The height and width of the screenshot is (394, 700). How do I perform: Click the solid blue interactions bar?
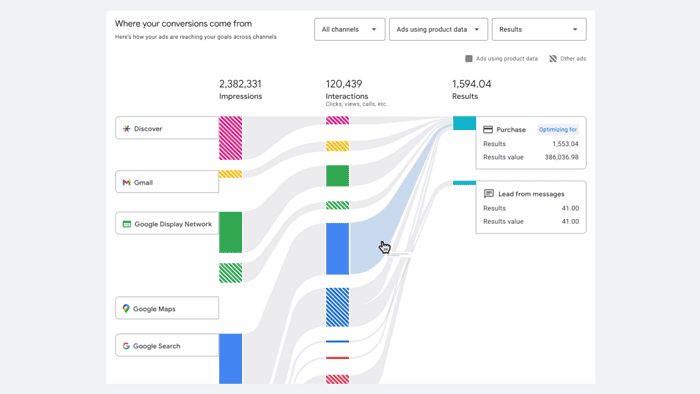tap(338, 249)
